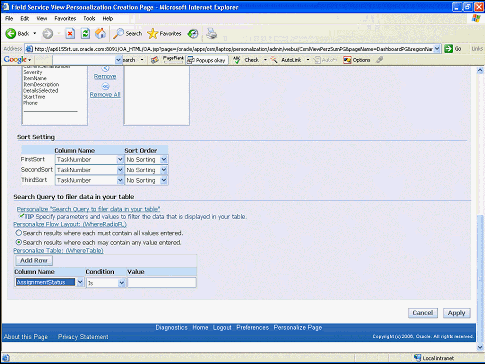Screen dimensions: 485x364
Task: Click the Remove All link
Action: click(105, 95)
